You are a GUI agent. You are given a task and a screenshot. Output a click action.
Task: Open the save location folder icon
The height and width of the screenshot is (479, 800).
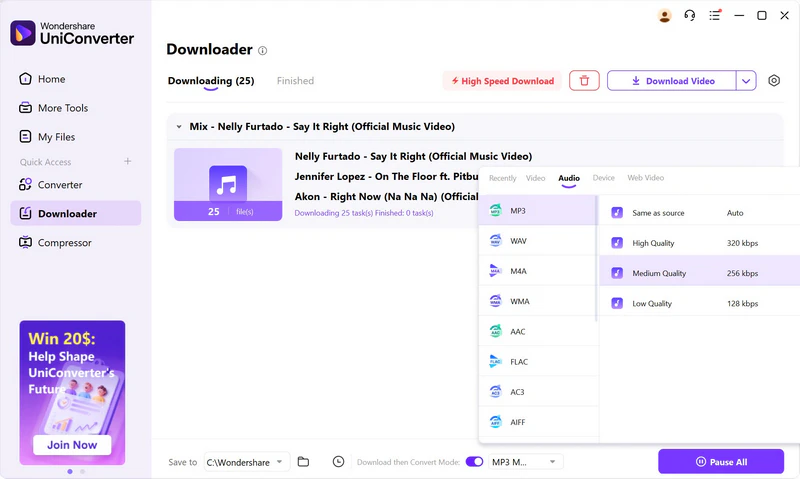(303, 461)
